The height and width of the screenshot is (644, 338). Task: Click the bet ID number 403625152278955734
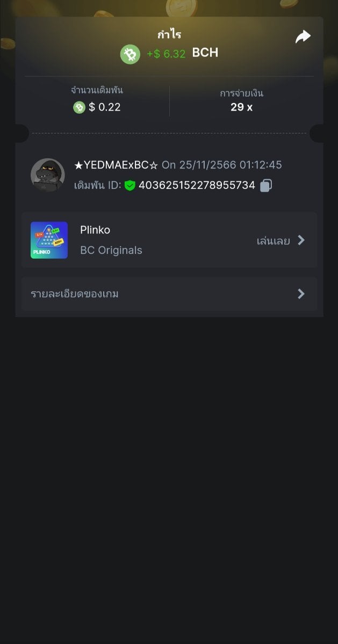click(x=197, y=186)
